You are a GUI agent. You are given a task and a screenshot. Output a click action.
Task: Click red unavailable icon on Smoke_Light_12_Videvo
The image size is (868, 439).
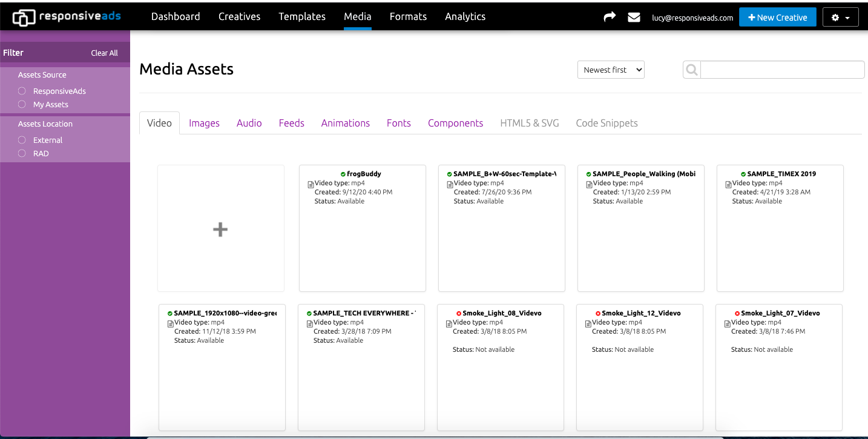(x=598, y=314)
